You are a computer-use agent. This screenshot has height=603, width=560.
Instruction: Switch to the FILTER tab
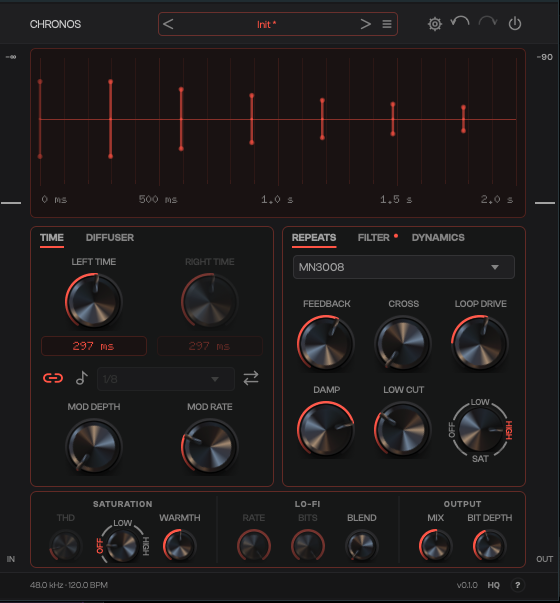click(x=374, y=238)
